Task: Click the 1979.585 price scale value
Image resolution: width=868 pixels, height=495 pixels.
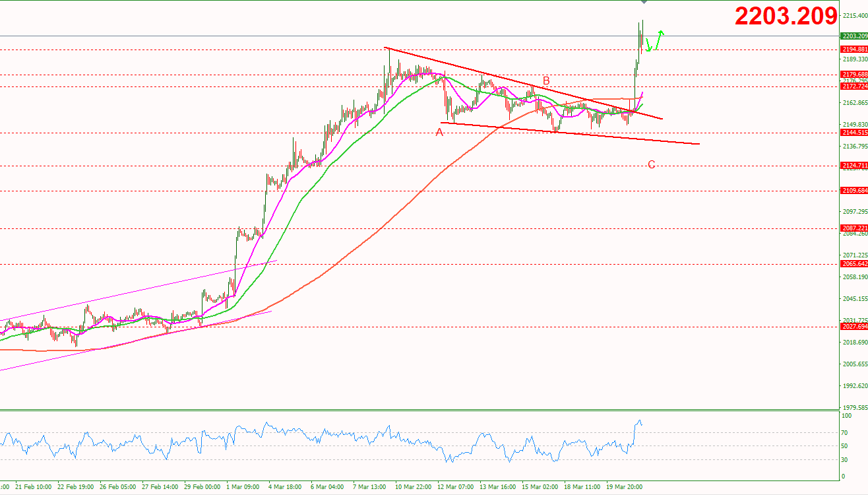Action: (x=855, y=408)
